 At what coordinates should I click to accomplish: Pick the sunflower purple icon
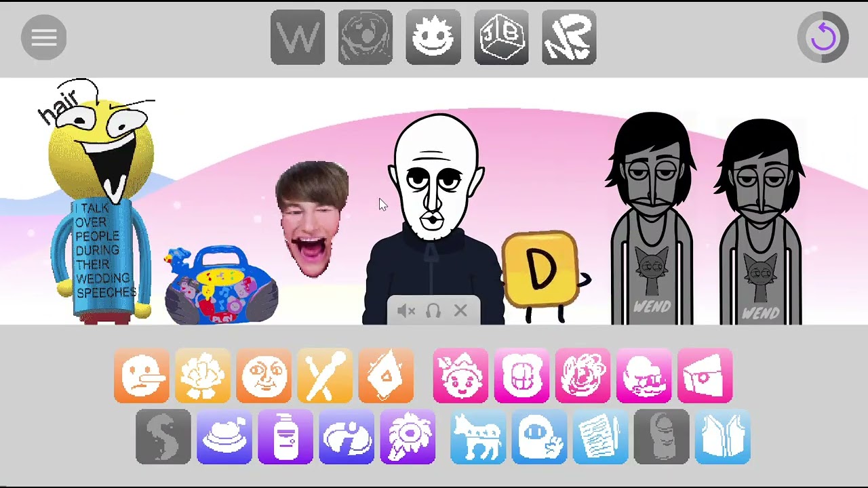click(x=408, y=437)
